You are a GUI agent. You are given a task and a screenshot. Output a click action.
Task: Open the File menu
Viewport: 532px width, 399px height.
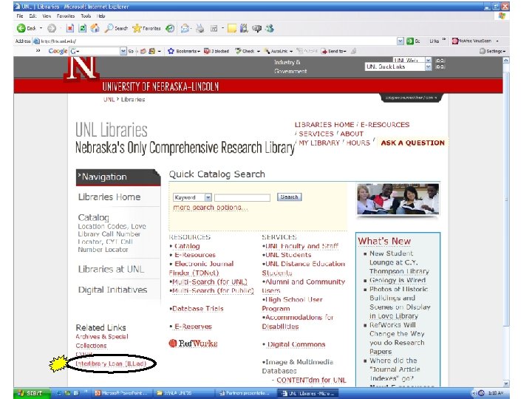[20, 16]
